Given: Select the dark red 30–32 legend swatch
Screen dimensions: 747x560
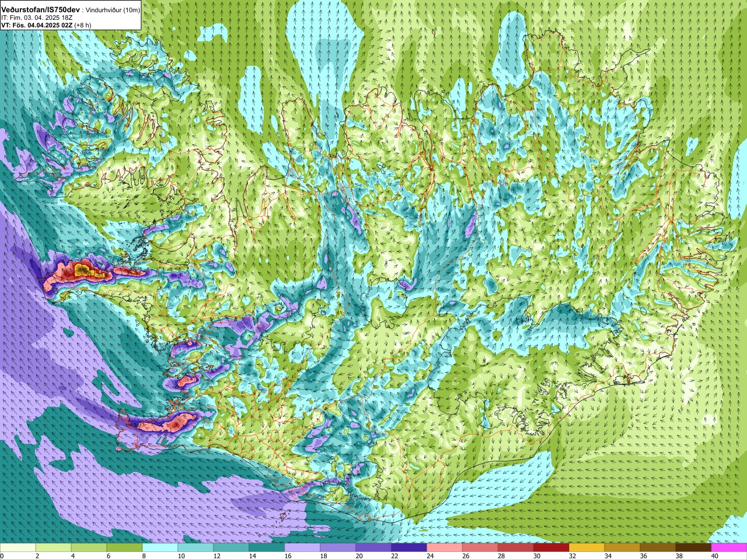Looking at the screenshot, I should (x=551, y=548).
